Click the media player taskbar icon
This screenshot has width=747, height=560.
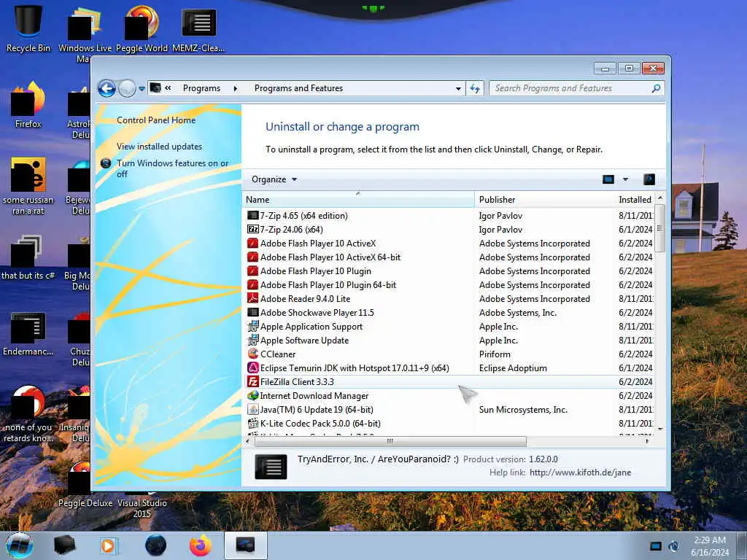click(x=108, y=545)
